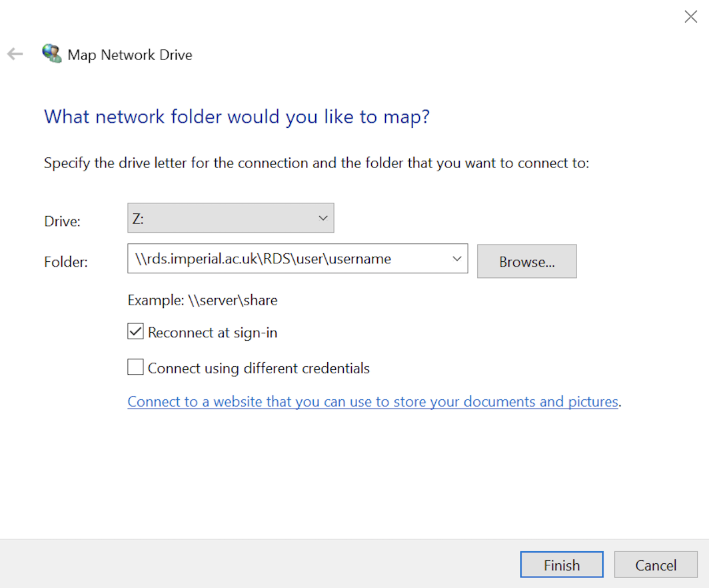Click the 'What network folder' heading
The height and width of the screenshot is (588, 709).
pos(237,117)
